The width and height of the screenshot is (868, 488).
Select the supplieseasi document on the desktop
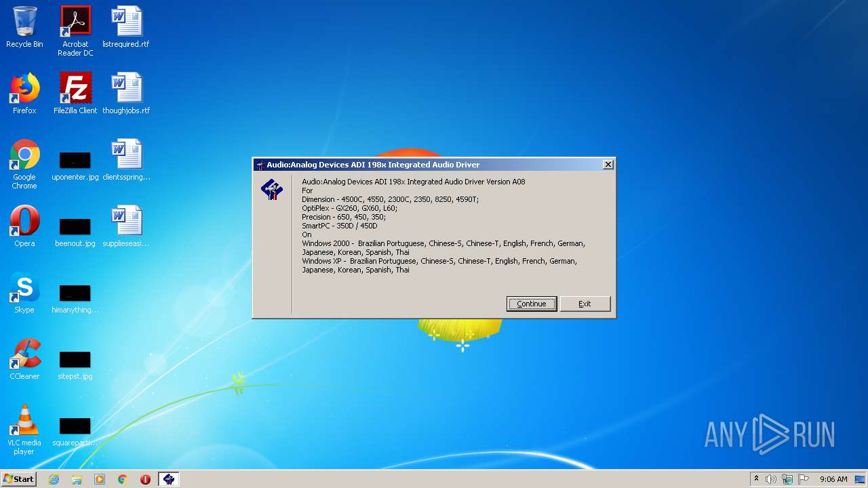coord(126,226)
